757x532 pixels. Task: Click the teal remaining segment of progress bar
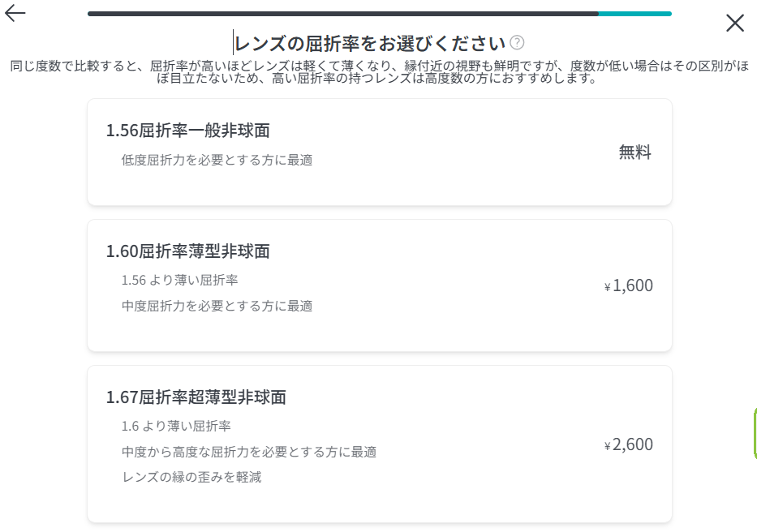coord(634,14)
